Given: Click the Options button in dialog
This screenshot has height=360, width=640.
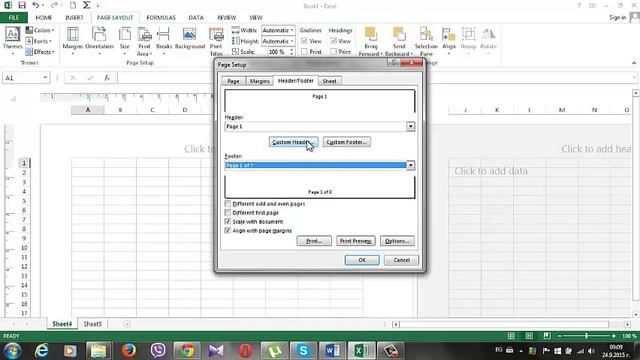Looking at the screenshot, I should coord(397,241).
